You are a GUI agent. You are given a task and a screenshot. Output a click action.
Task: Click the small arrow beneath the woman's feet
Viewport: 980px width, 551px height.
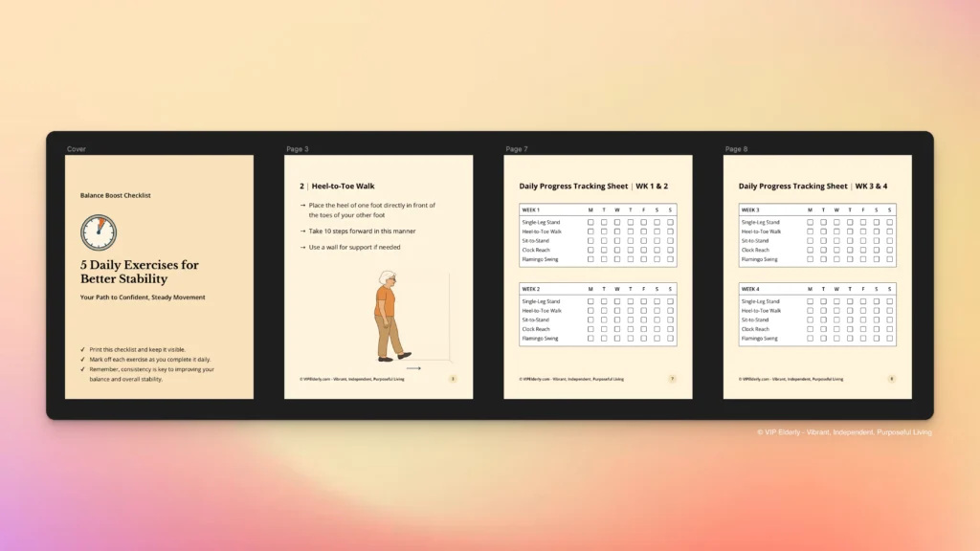tap(412, 368)
